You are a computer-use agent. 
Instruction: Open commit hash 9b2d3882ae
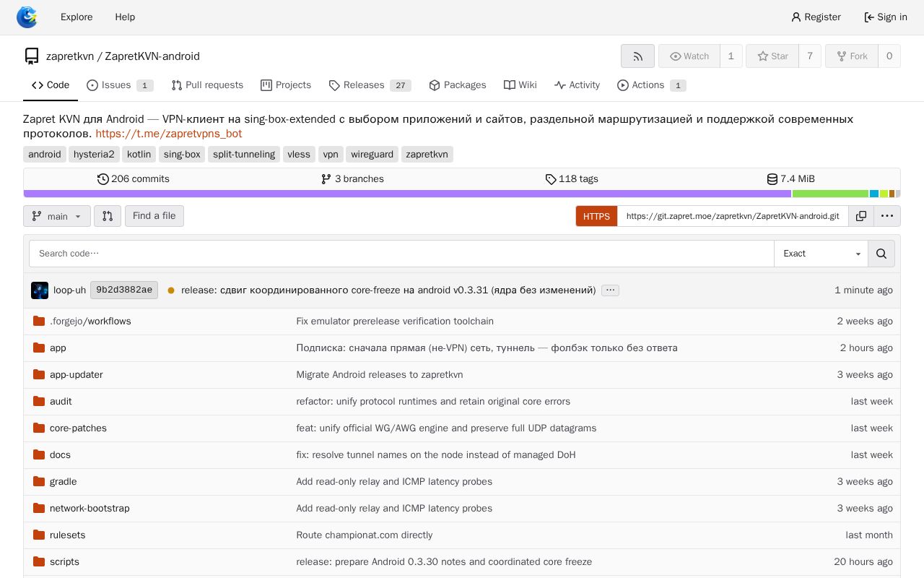click(x=123, y=290)
